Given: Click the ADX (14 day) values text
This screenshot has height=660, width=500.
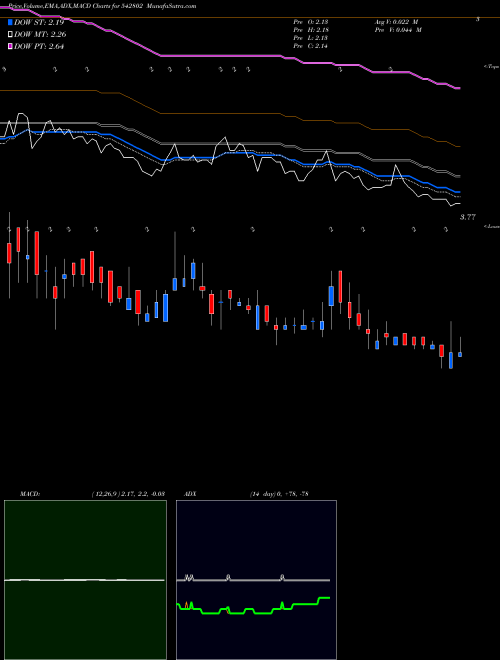Looking at the screenshot, I should (x=279, y=494).
